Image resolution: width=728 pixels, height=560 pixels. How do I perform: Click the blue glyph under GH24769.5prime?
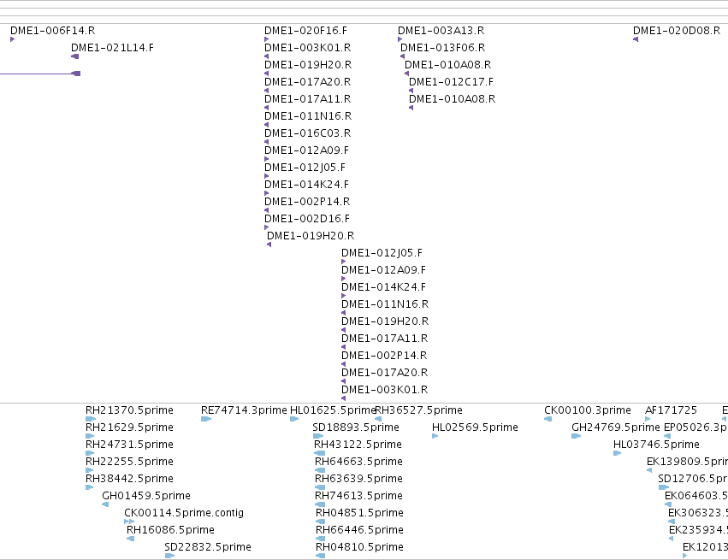577,436
